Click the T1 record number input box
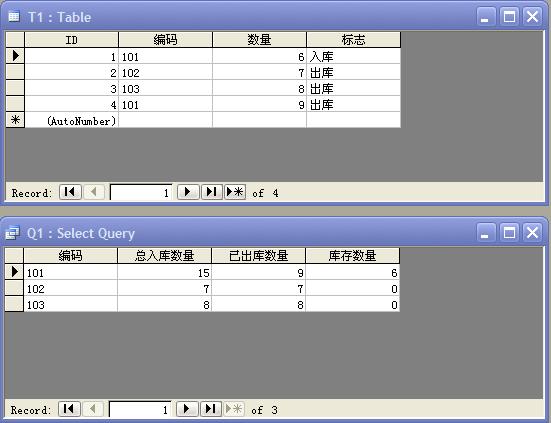This screenshot has height=423, width=551. click(x=141, y=193)
